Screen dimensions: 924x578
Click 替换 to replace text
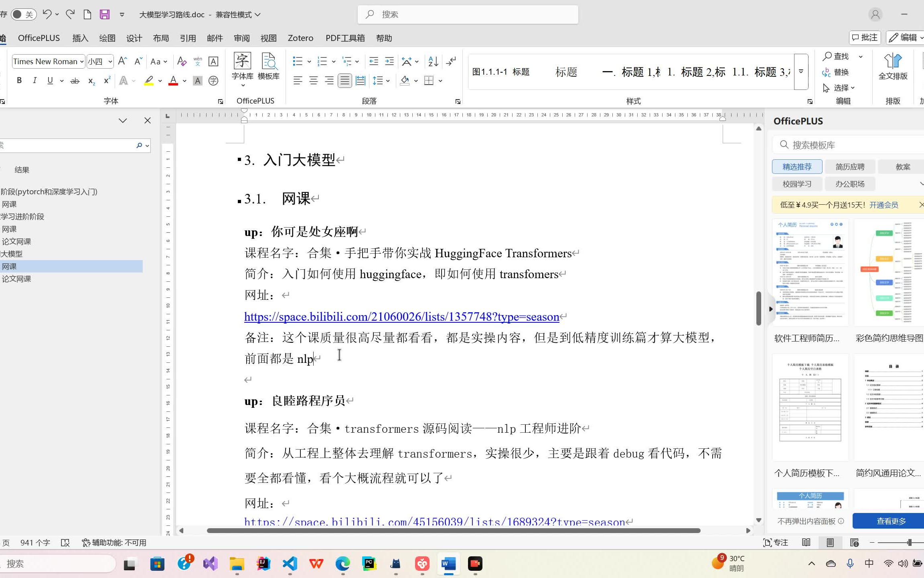click(836, 72)
